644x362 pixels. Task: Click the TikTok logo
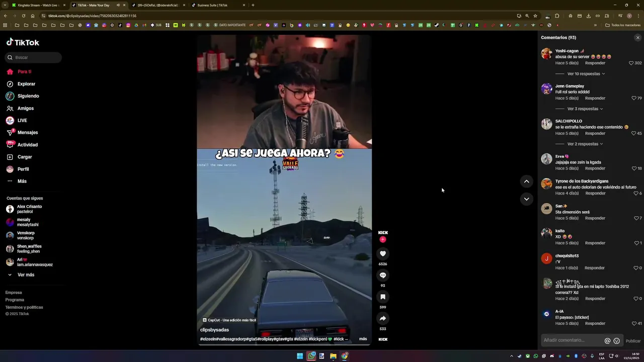coord(23,42)
